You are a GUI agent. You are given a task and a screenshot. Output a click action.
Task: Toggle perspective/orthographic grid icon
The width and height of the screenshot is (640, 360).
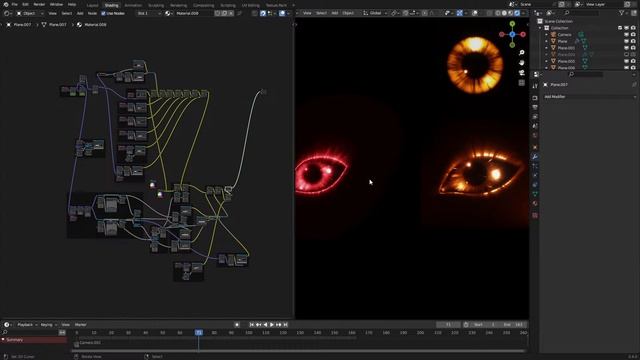522,82
